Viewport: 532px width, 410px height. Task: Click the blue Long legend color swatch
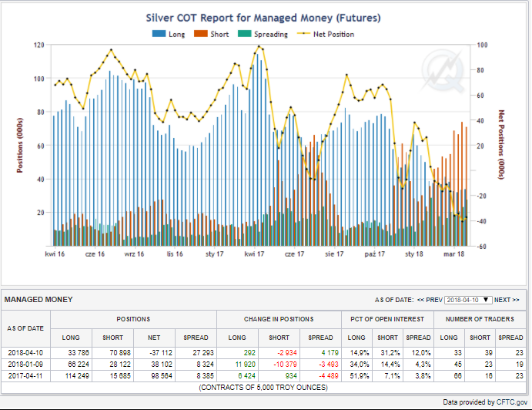point(159,34)
